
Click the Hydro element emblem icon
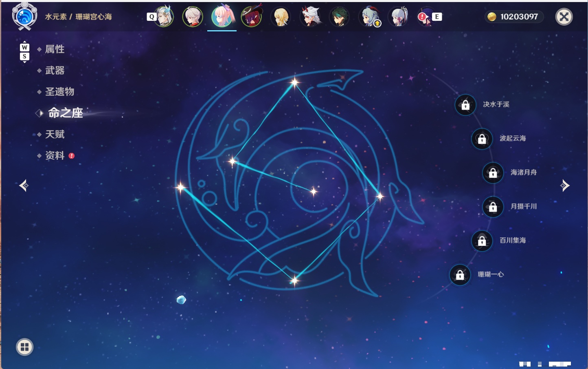(24, 16)
